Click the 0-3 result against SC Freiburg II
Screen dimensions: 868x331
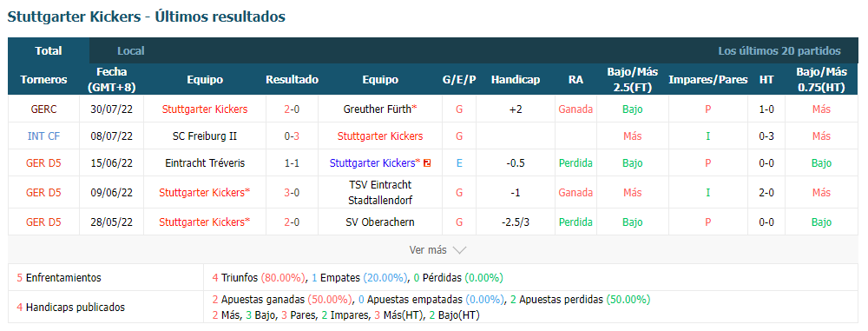pos(293,136)
